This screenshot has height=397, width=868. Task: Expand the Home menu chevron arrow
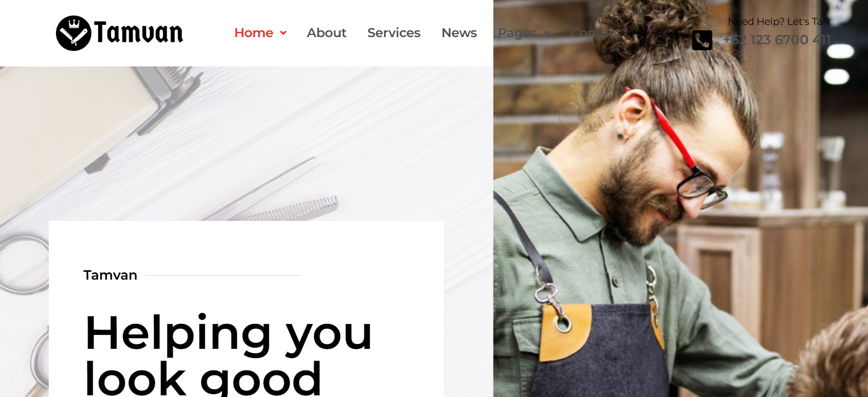(283, 33)
